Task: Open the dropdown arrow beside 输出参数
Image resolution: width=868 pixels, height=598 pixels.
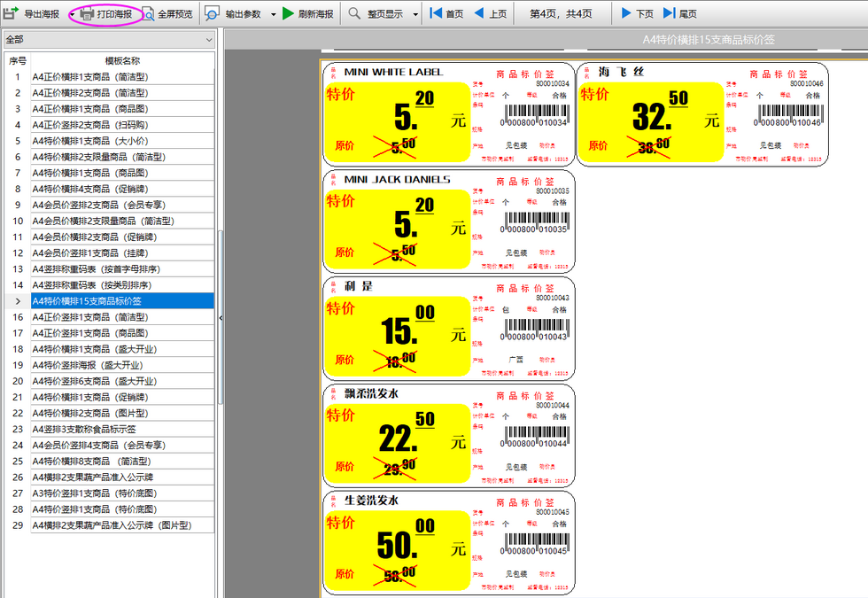Action: pos(274,14)
